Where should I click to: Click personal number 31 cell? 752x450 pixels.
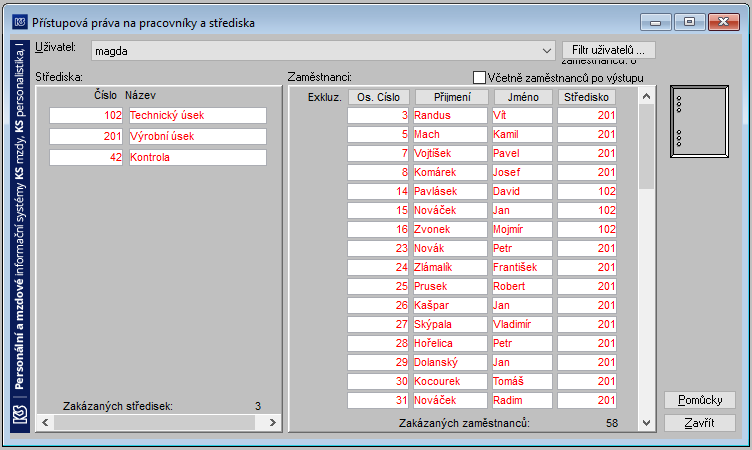(378, 400)
